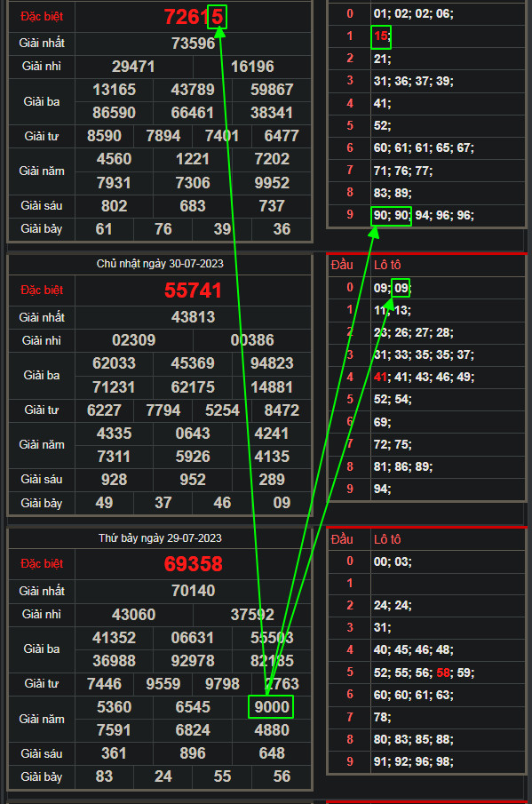Screen dimensions: 532x804
Task: Click the red Đặc biệt number 55741
Action: click(194, 291)
